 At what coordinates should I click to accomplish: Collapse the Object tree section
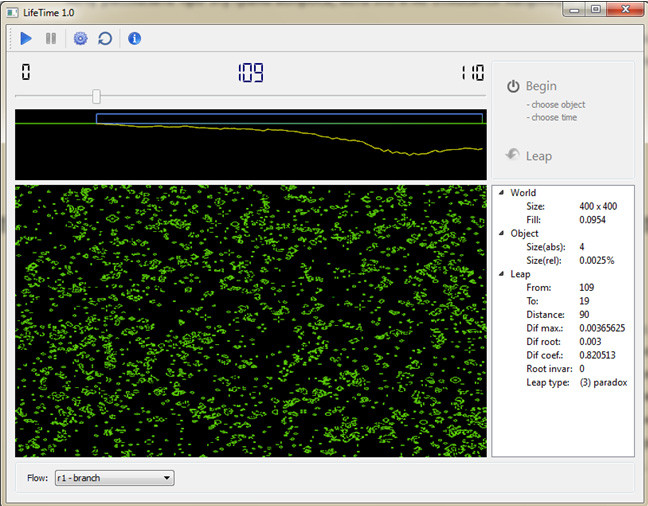pos(501,233)
